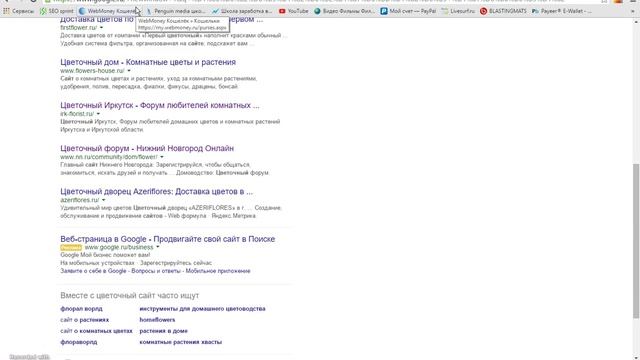Search related query флораворлд
The image size is (640, 360).
coord(79,342)
